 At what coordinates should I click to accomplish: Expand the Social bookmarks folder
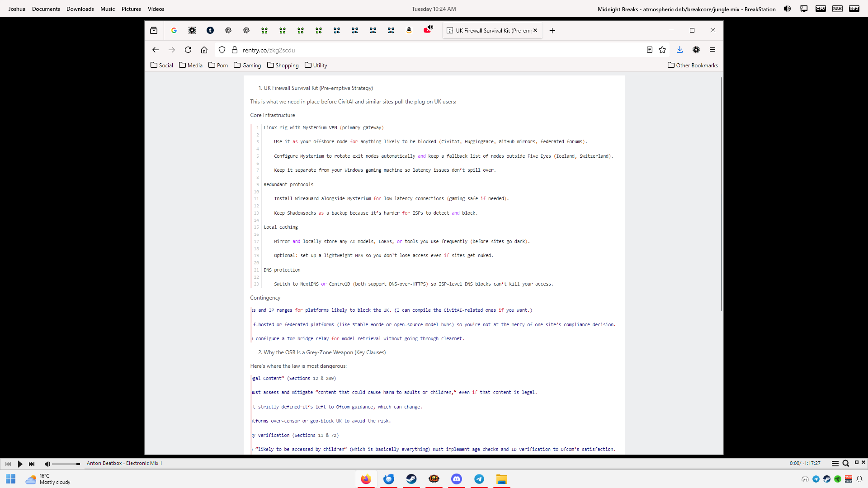pos(162,65)
